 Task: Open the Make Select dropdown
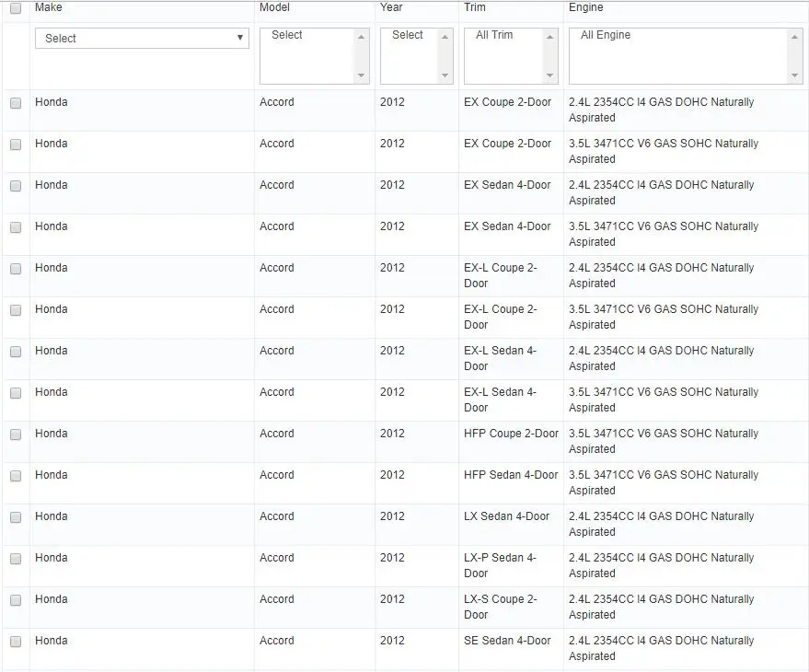pos(142,38)
